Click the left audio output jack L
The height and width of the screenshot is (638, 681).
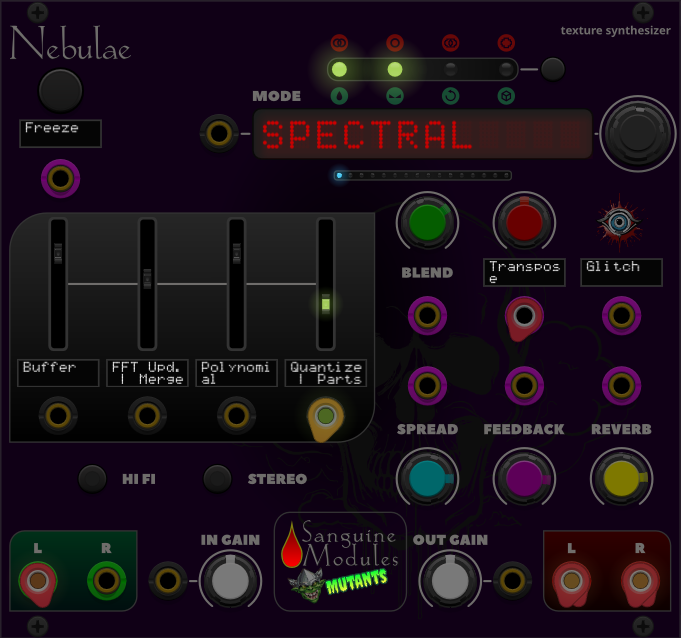[571, 581]
